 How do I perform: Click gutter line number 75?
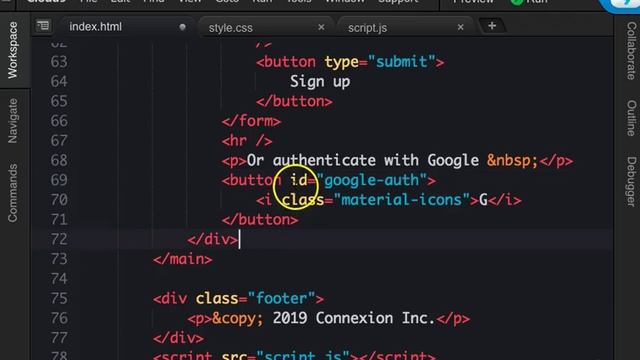59,298
